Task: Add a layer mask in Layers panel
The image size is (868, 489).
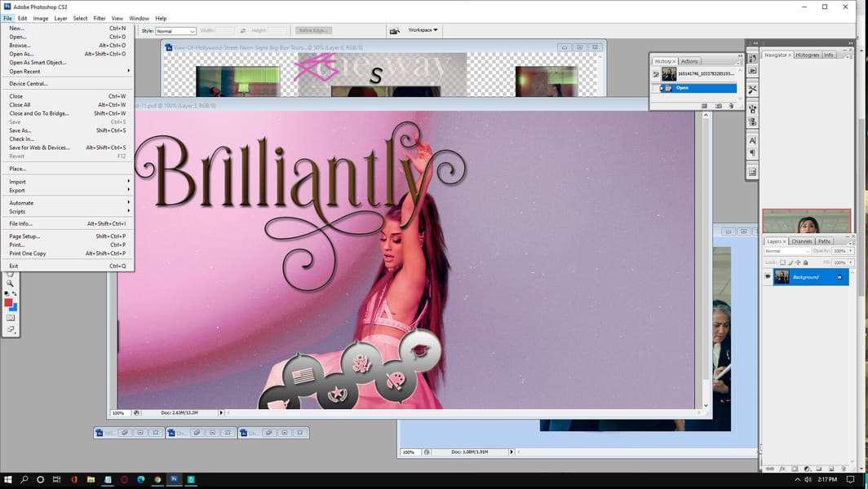Action: (x=795, y=469)
